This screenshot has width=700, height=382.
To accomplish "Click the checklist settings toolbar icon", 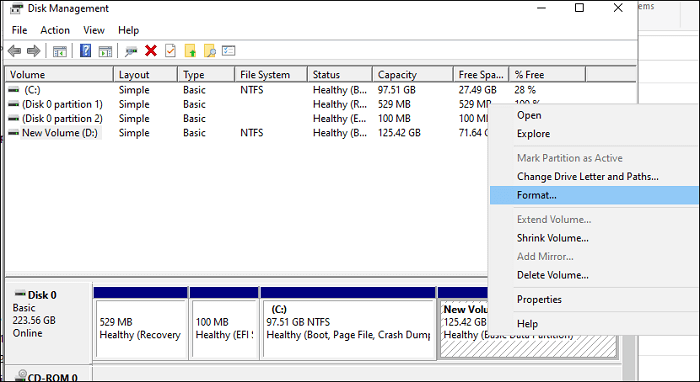I will tap(229, 51).
